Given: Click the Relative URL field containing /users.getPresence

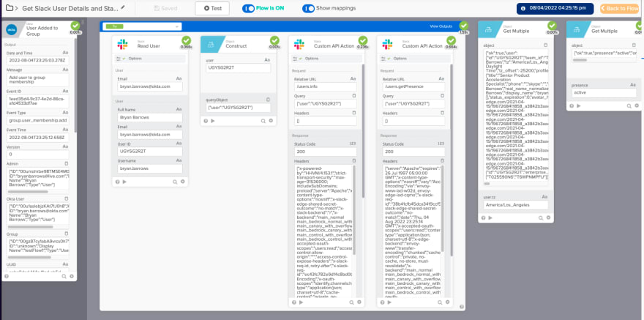Looking at the screenshot, I should point(413,86).
